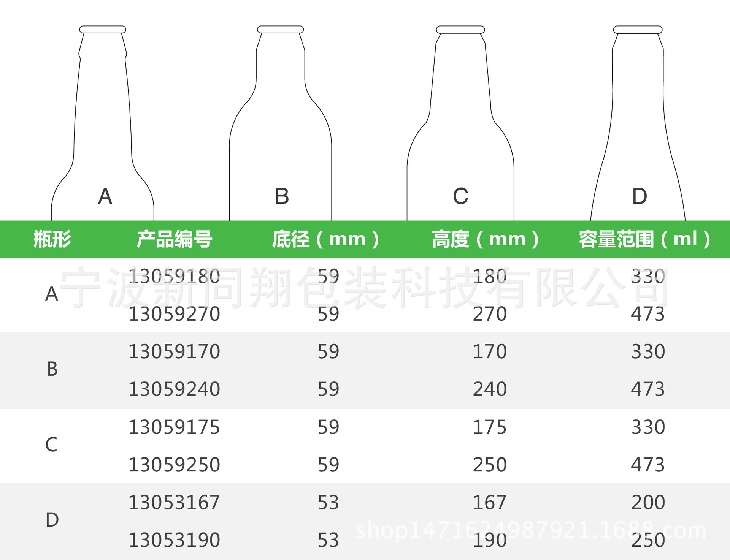Select product number 13059240
The height and width of the screenshot is (560, 730).
175,389
